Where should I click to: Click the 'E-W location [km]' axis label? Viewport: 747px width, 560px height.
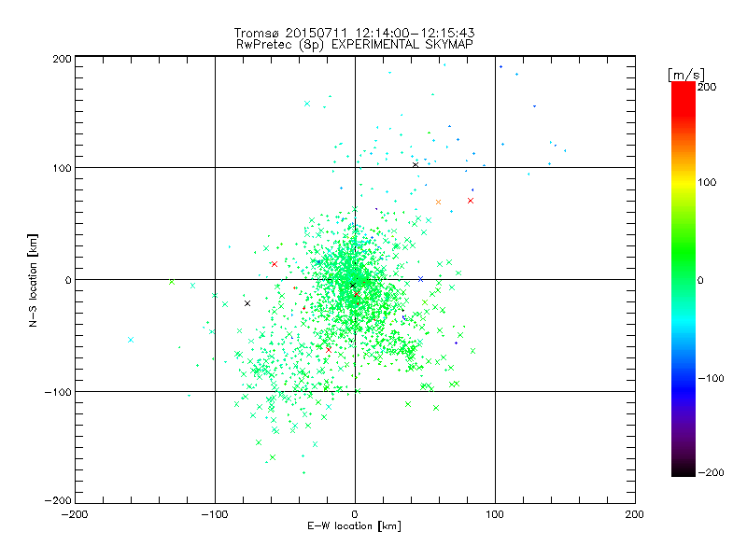(354, 525)
